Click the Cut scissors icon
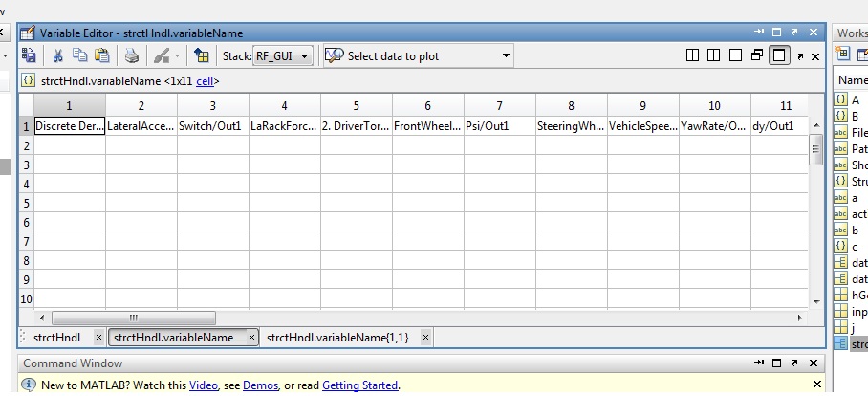 (58, 56)
